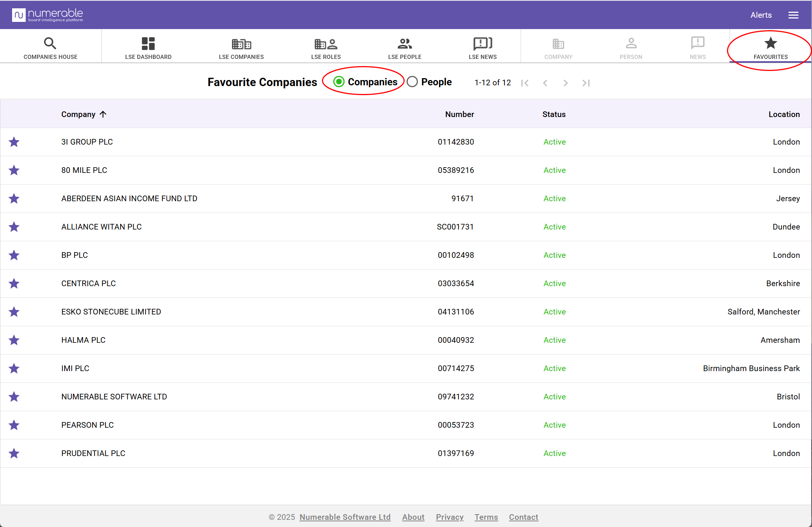The height and width of the screenshot is (527, 812).
Task: Go to the next page chevron
Action: pyautogui.click(x=565, y=83)
